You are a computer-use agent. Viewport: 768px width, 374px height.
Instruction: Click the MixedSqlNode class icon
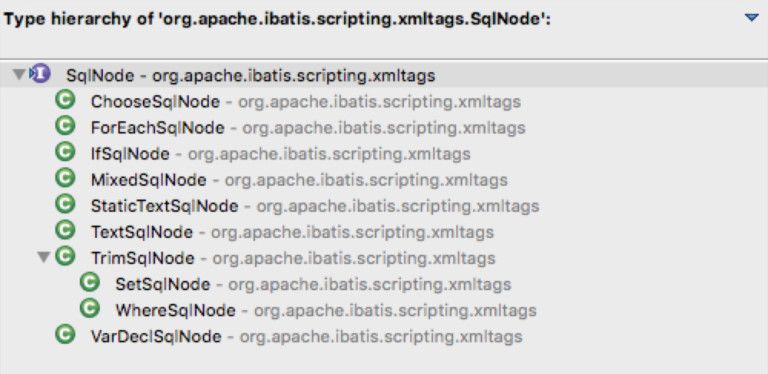pyautogui.click(x=65, y=178)
